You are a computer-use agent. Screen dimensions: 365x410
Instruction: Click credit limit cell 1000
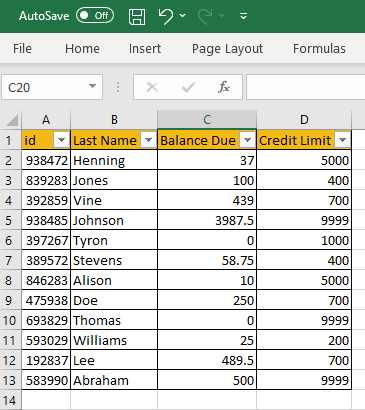click(304, 240)
